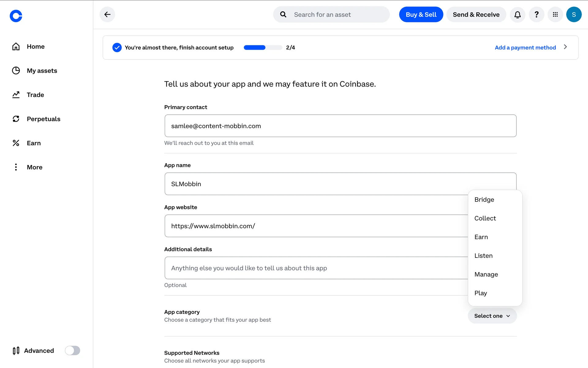Click Add a payment method link
This screenshot has width=588, height=368.
tap(525, 48)
